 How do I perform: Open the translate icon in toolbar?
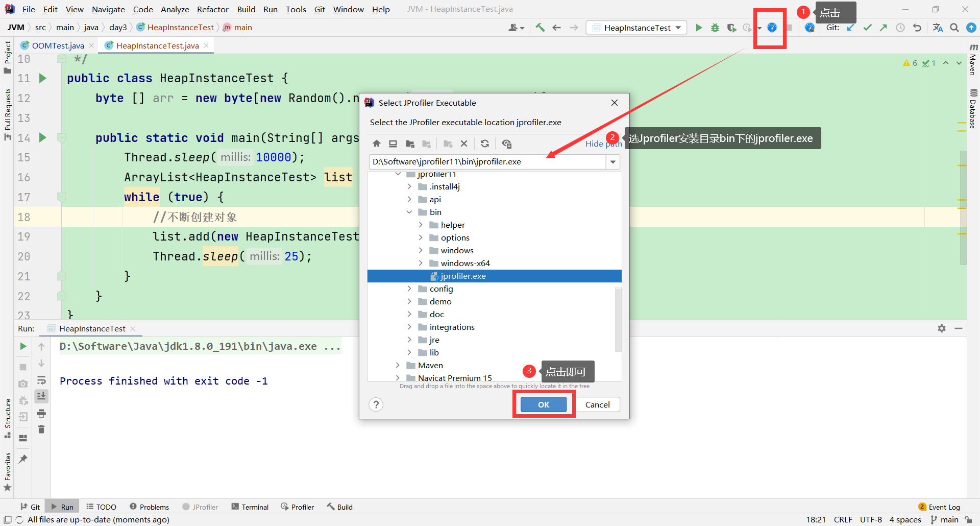tap(938, 28)
